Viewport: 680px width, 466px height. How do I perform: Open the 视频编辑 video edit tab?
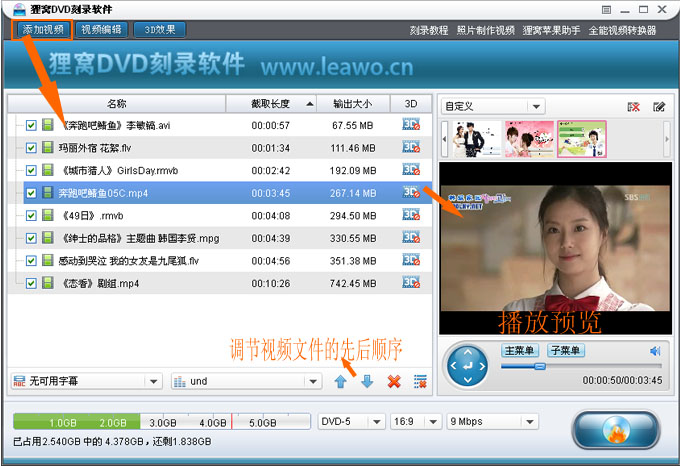(101, 30)
